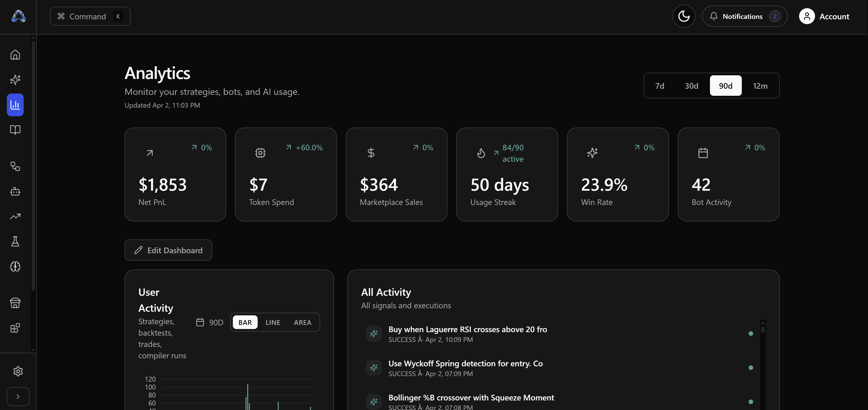Switch chart type to LINE

coord(273,322)
